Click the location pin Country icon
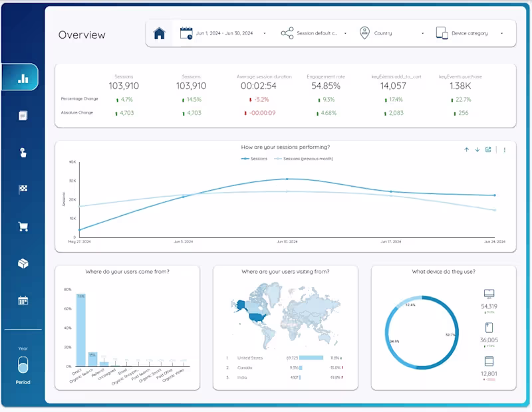The height and width of the screenshot is (412, 532). [364, 33]
